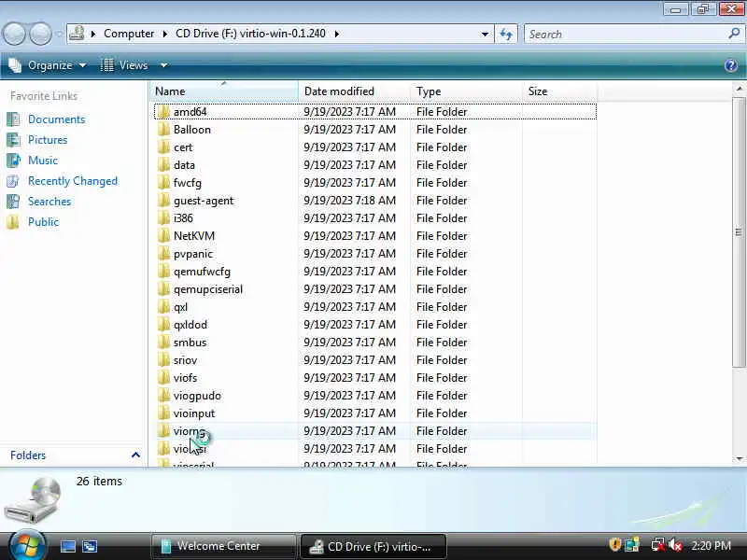
Task: Change layout with the Views button
Action: pos(124,65)
